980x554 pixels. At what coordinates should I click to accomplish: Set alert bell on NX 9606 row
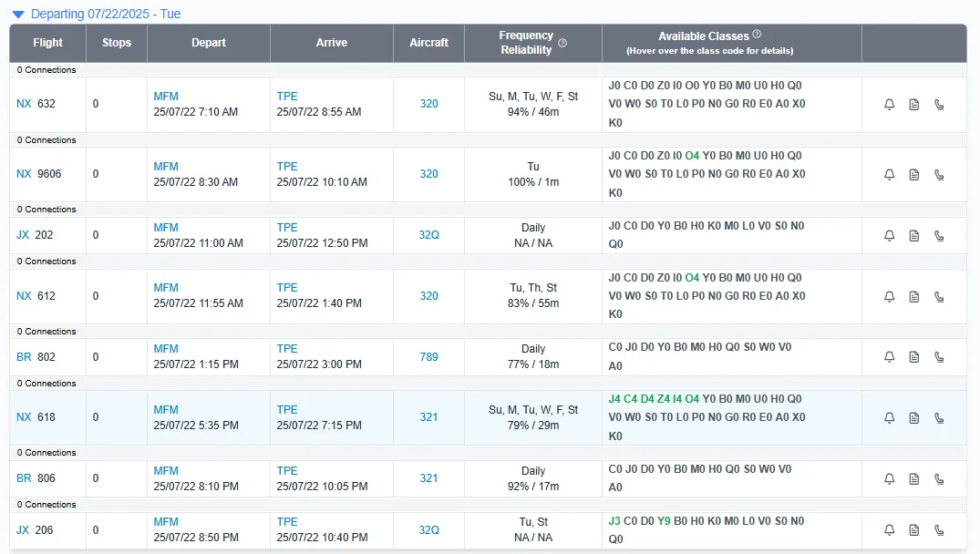click(890, 174)
